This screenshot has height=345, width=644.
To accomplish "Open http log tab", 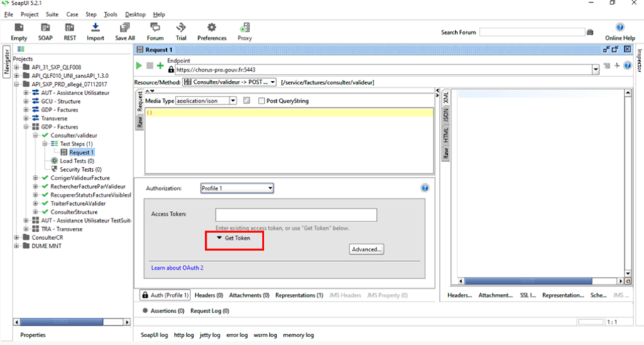I will 184,335.
